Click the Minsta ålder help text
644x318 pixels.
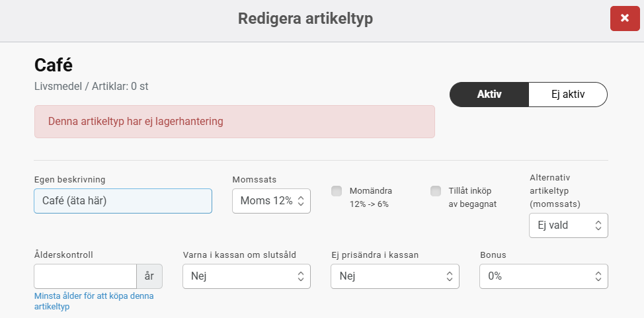tap(93, 301)
